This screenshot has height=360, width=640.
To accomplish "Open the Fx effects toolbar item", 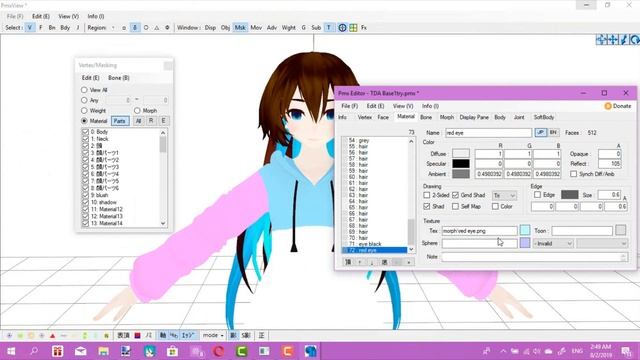I will [x=364, y=28].
